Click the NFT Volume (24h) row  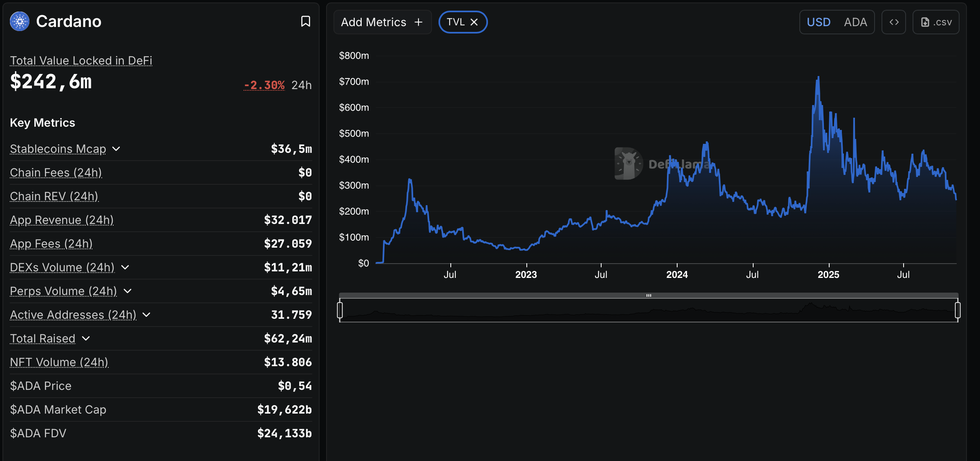(x=59, y=362)
